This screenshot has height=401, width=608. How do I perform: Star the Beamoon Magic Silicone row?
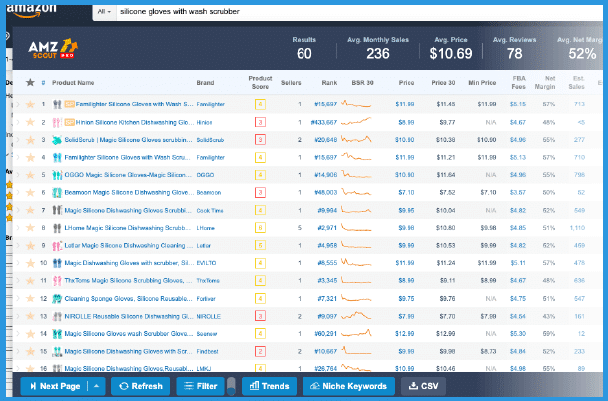pos(30,192)
